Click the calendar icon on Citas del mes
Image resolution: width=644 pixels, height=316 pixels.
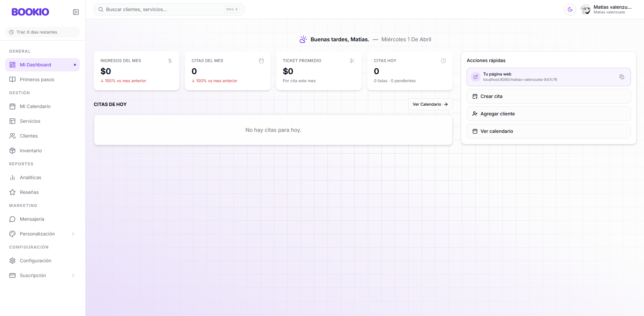coord(261,61)
